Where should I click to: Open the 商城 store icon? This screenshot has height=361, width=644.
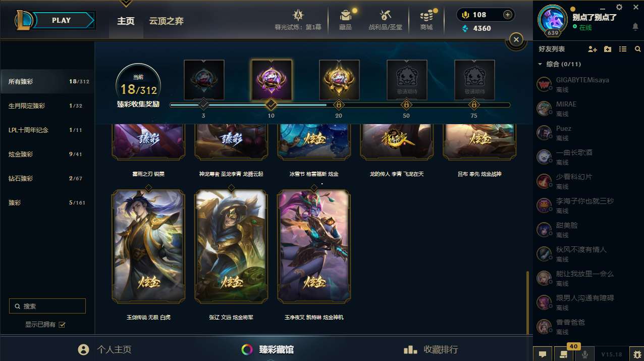coord(427,15)
